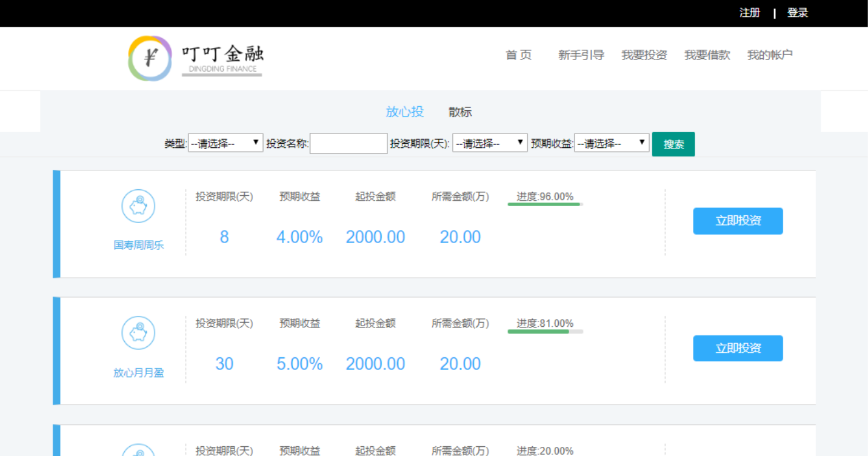Expand the 投资期限(天) dropdown

coord(490,144)
